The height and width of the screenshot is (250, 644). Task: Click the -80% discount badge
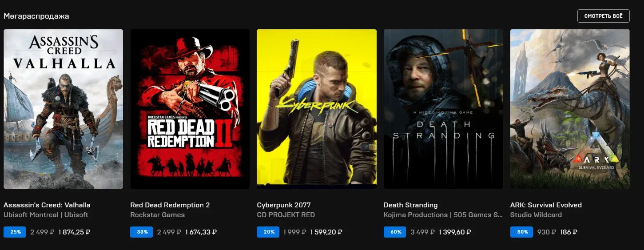[521, 232]
